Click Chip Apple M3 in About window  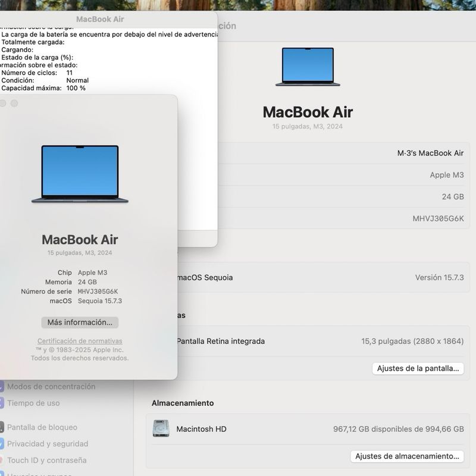click(x=82, y=273)
